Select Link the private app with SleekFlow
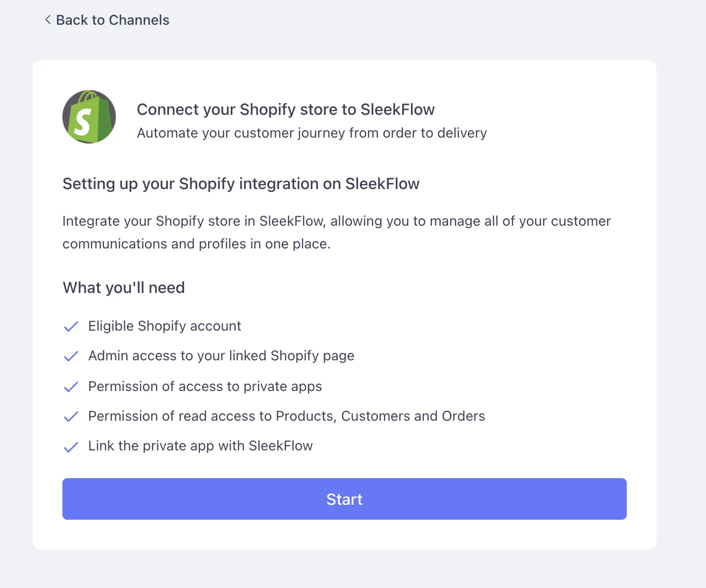This screenshot has height=588, width=706. point(201,445)
